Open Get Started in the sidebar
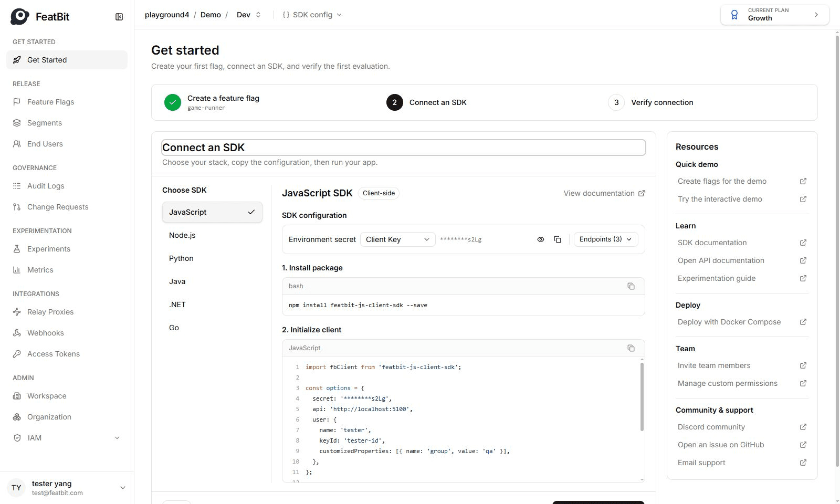840x504 pixels. [67, 60]
